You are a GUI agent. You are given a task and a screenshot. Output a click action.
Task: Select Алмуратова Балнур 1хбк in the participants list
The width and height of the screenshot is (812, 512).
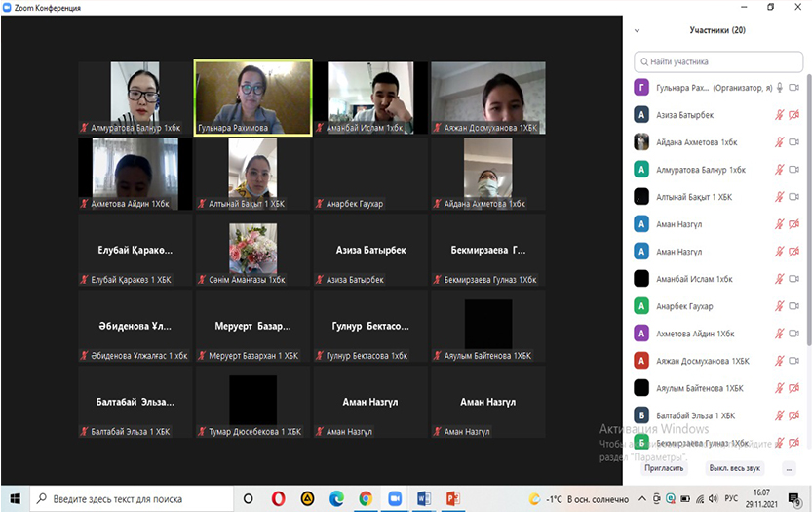692,169
